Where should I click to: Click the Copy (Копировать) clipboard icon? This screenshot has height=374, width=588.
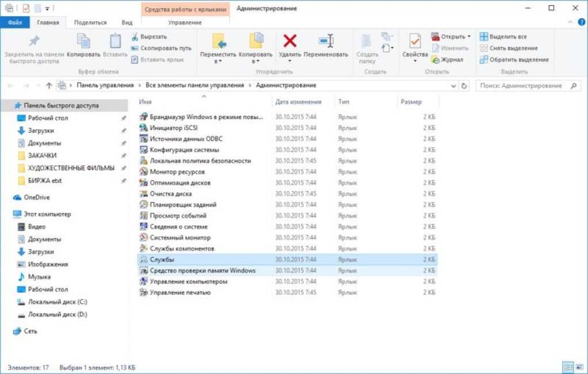click(x=83, y=41)
